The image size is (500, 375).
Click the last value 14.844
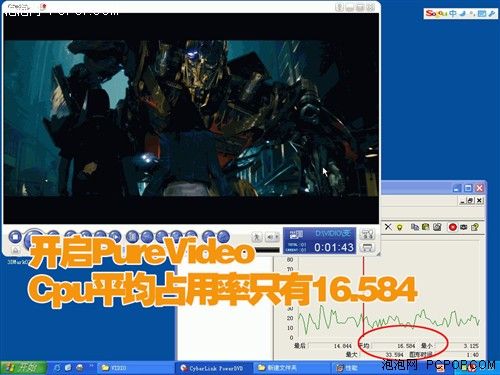tap(343, 346)
